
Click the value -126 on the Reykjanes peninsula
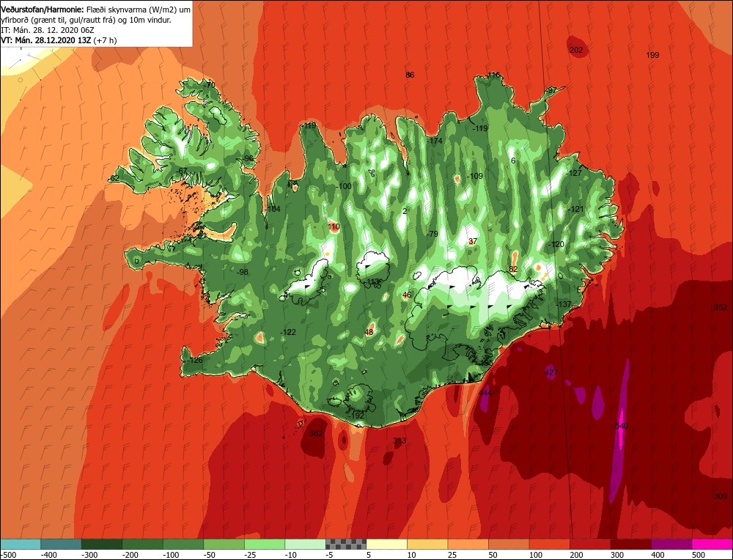(195, 360)
